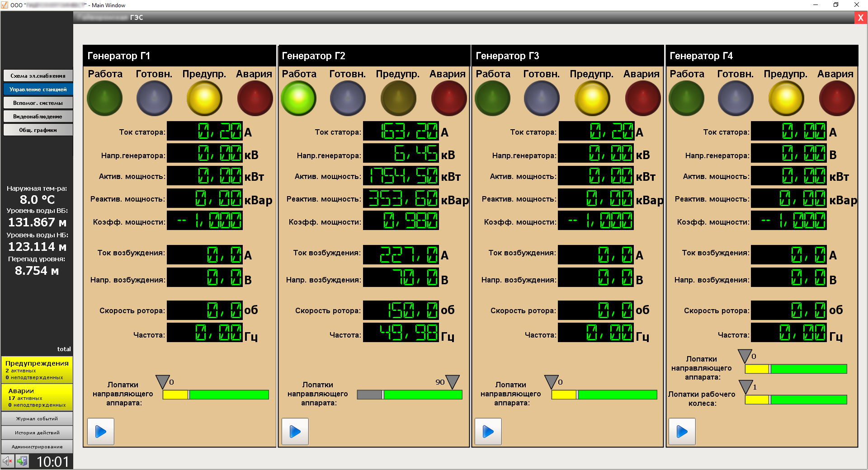Click Generator Г2 Ток возбуждения 227,0 display
The image size is (868, 470).
click(x=401, y=255)
